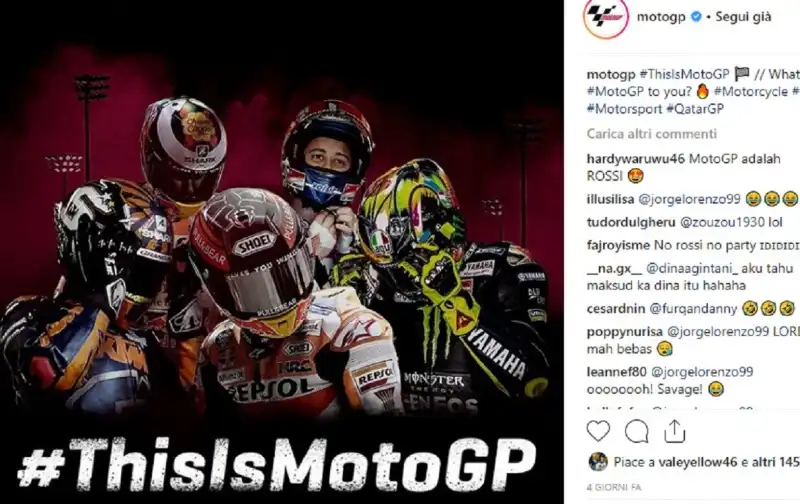
Task: Share the post via share icon
Action: point(674,431)
